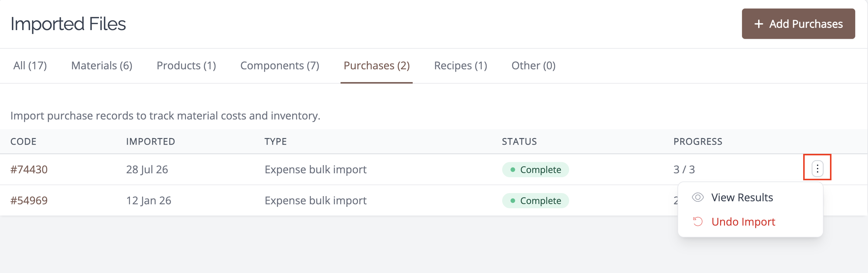Click the green status dot on #54969
The image size is (868, 273).
tap(513, 201)
